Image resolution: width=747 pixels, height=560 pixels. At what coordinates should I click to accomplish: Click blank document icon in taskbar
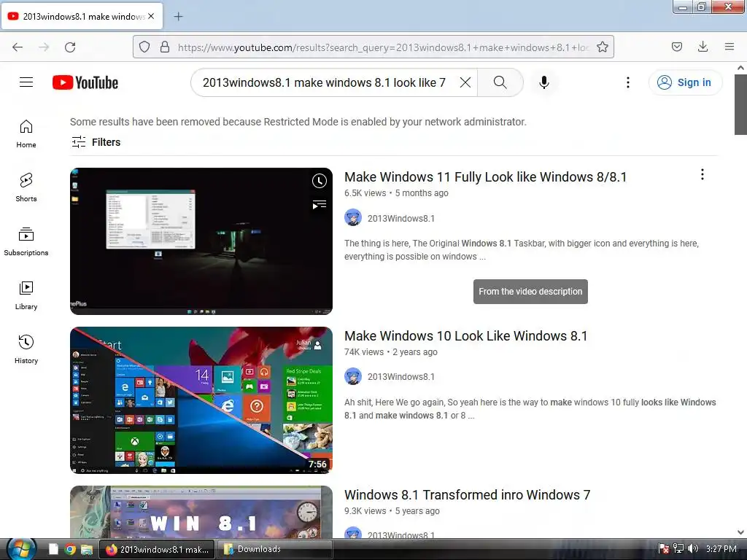(x=53, y=550)
